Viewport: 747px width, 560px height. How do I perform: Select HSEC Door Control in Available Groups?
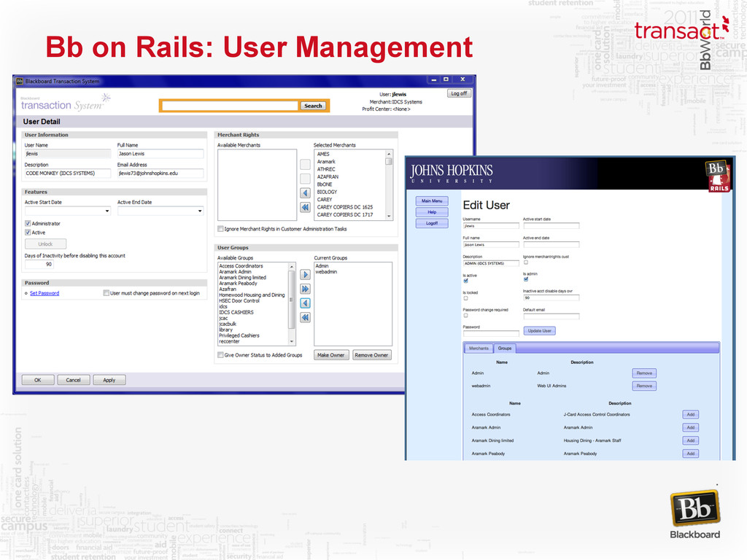pos(239,301)
